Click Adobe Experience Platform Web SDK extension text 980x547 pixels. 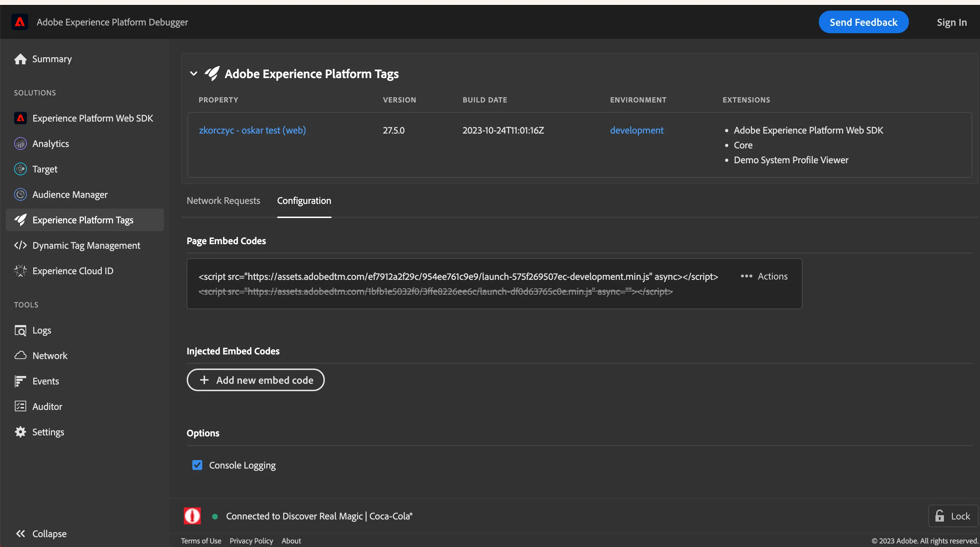coord(809,130)
